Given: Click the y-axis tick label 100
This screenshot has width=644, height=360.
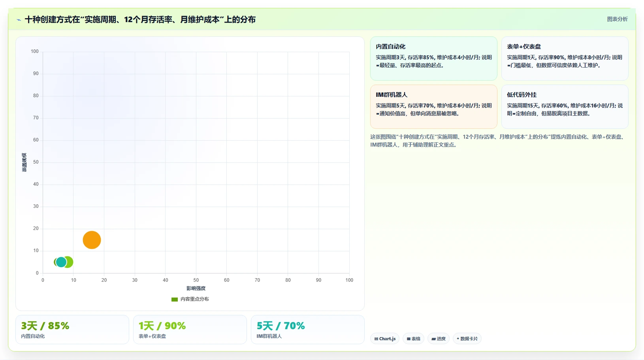Looking at the screenshot, I should tap(35, 51).
